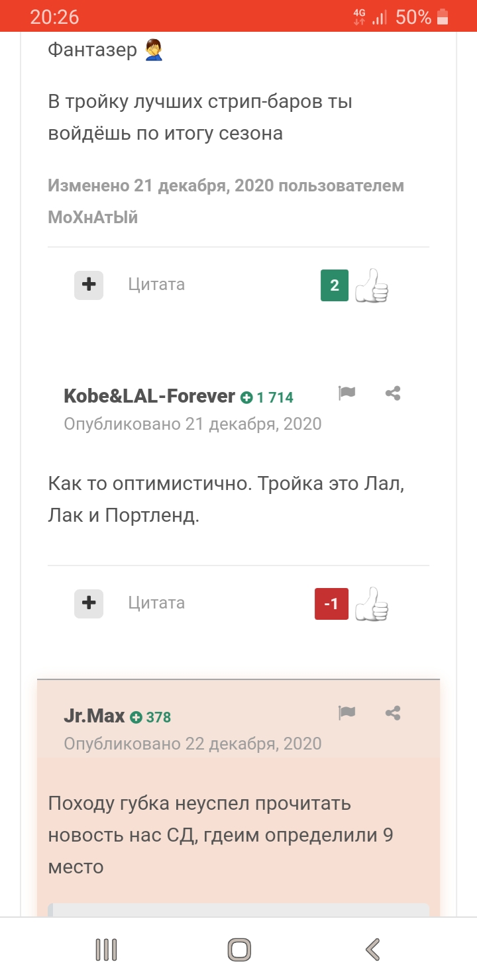Tap thumbs-up next to the -1 score
Image resolution: width=477 pixels, height=980 pixels.
pyautogui.click(x=372, y=604)
